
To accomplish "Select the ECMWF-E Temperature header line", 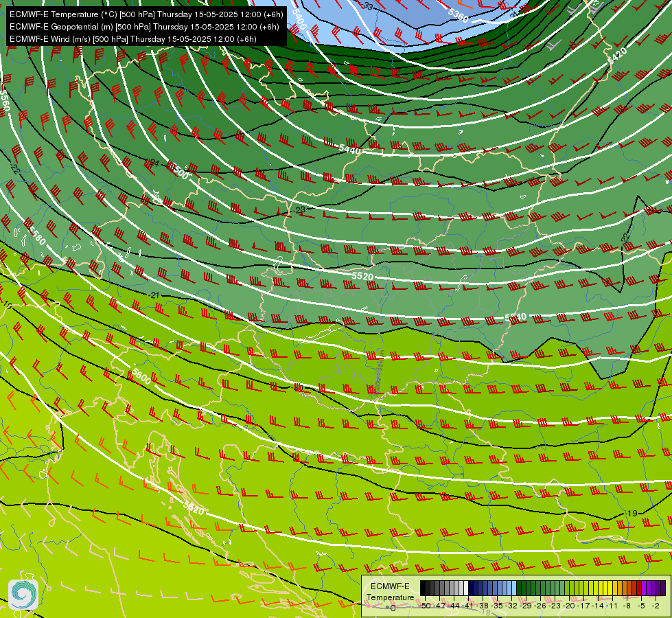I will click(x=146, y=14).
